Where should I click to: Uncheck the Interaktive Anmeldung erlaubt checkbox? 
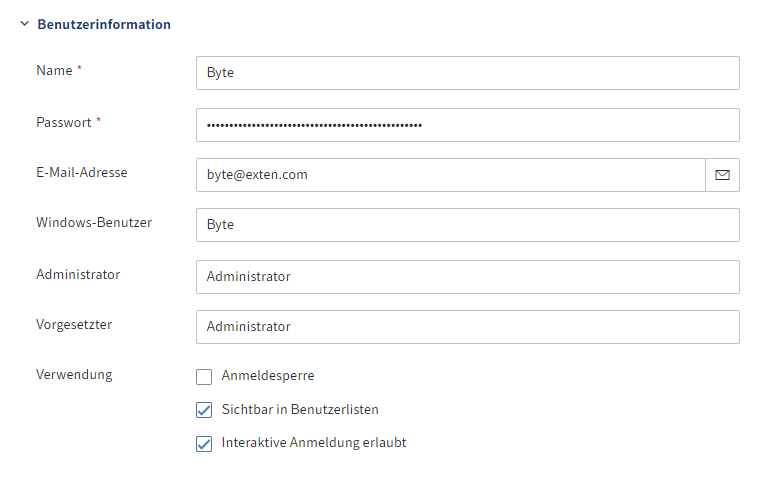pyautogui.click(x=204, y=443)
